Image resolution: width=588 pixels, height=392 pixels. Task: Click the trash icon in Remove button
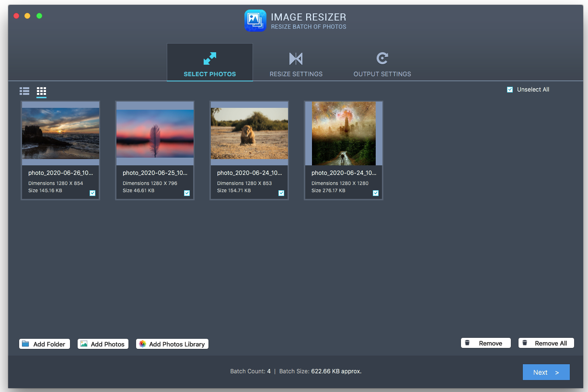468,343
